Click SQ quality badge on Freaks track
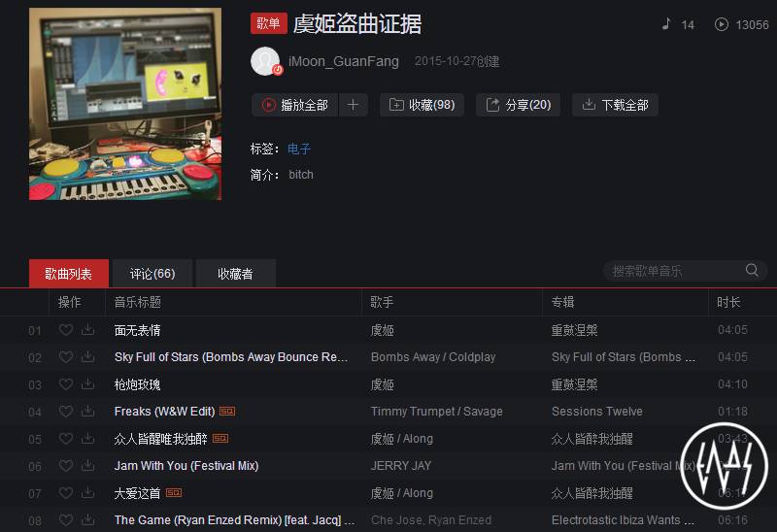 (227, 412)
